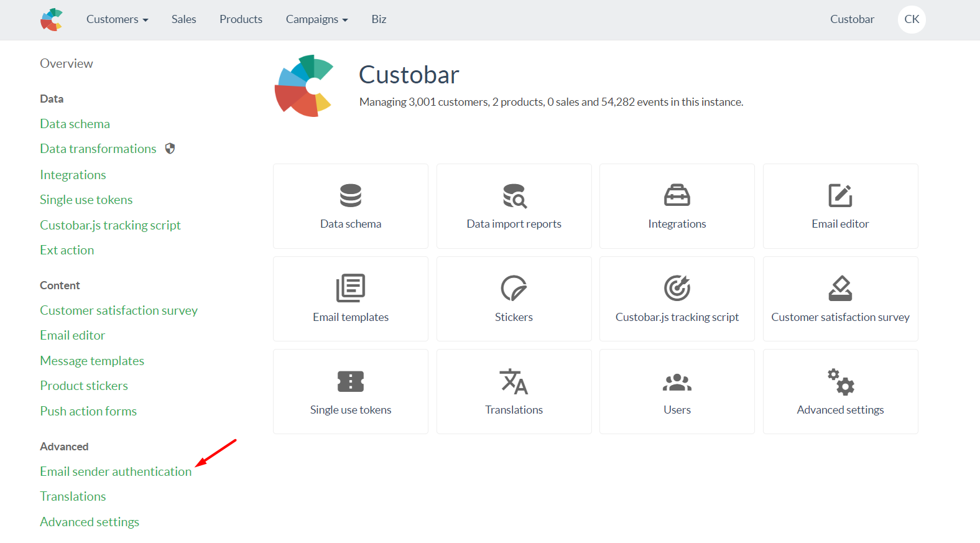Image resolution: width=980 pixels, height=543 pixels.
Task: Click the Custobar.js tracking script tile label
Action: tap(677, 317)
